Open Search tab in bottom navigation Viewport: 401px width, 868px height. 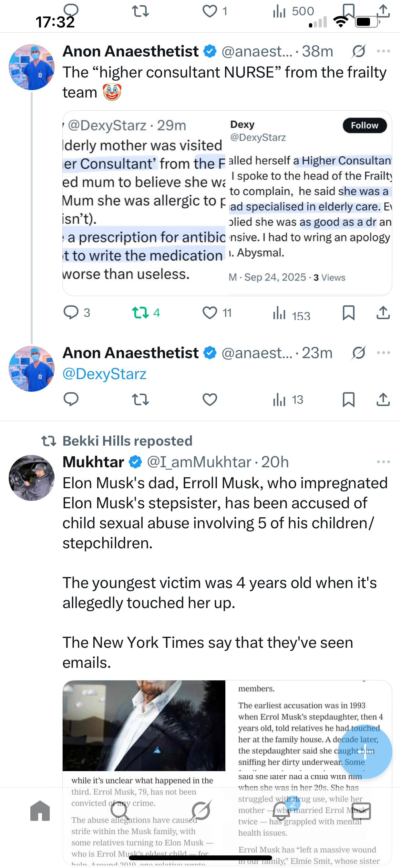[120, 811]
